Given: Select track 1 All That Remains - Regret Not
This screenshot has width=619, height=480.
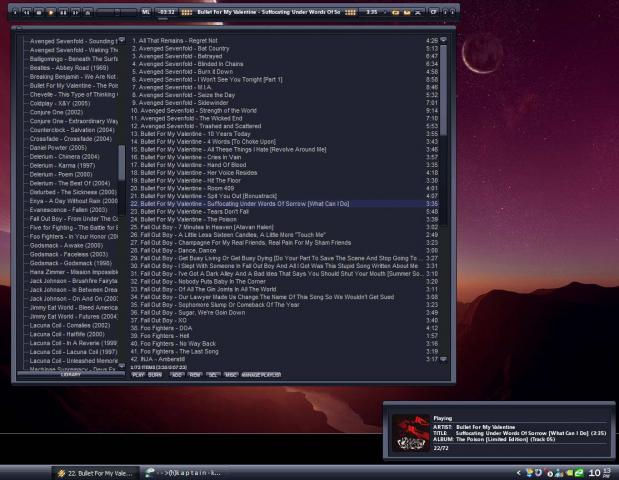Looking at the screenshot, I should pyautogui.click(x=284, y=41).
